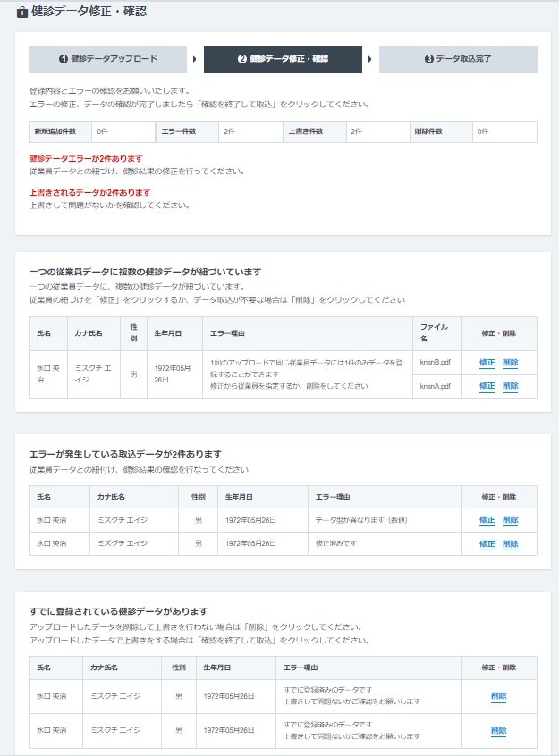Go to step 1 健診データアップロード
This screenshot has height=756, width=559.
[x=107, y=59]
